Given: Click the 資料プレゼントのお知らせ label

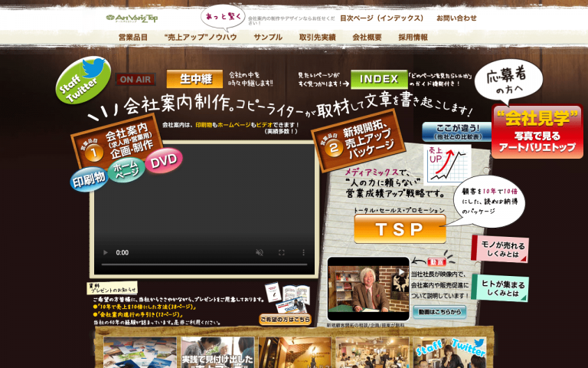Looking at the screenshot, I should pos(113,288).
